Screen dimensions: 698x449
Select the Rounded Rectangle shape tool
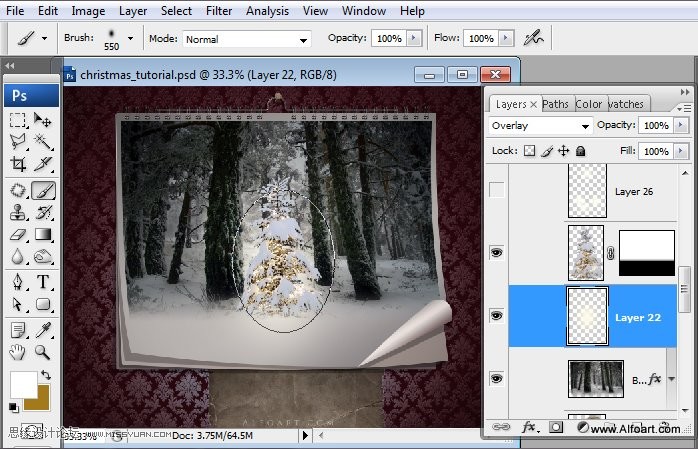pyautogui.click(x=43, y=304)
